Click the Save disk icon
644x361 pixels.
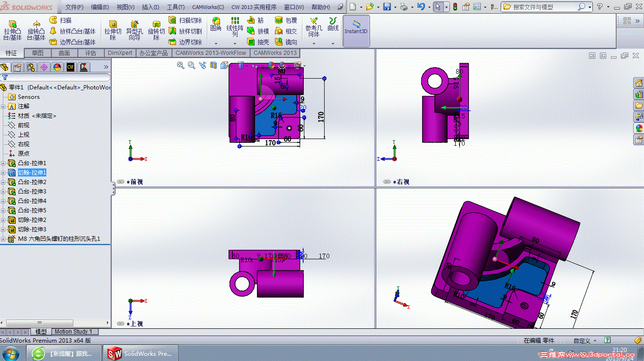387,7
